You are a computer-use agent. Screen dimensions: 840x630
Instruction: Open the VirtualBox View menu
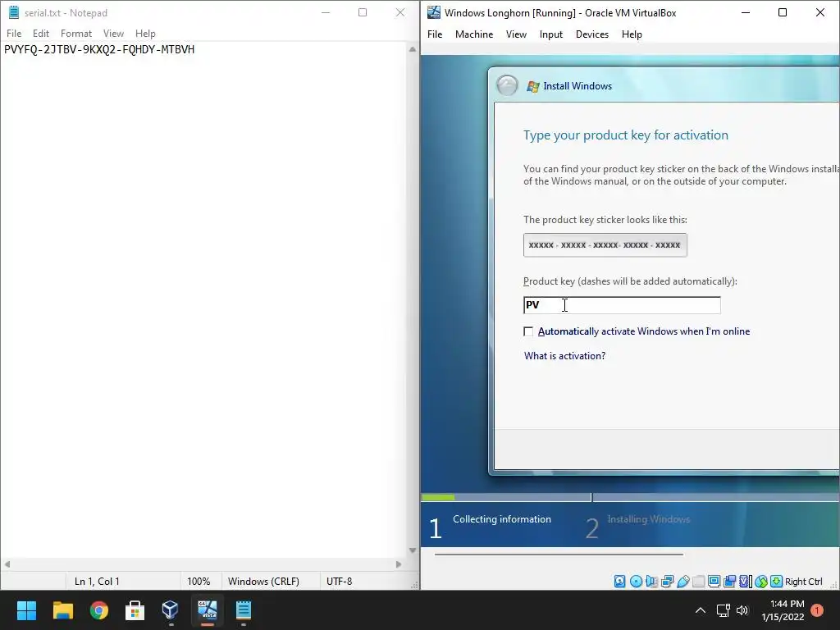[x=516, y=34]
